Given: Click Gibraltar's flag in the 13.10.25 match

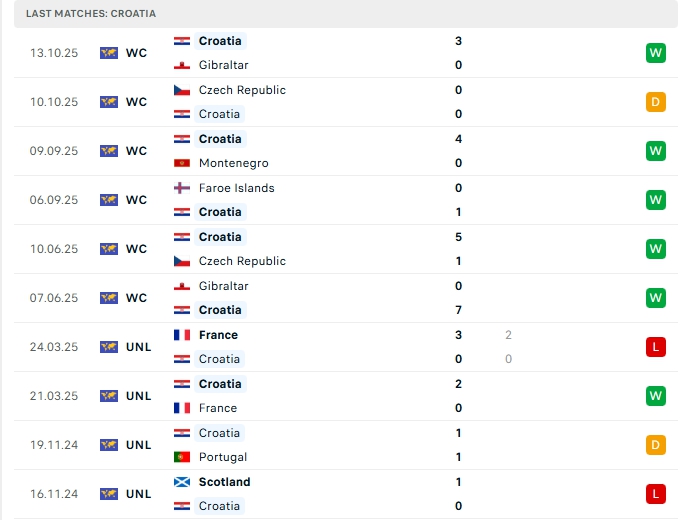Looking at the screenshot, I should click(x=182, y=65).
